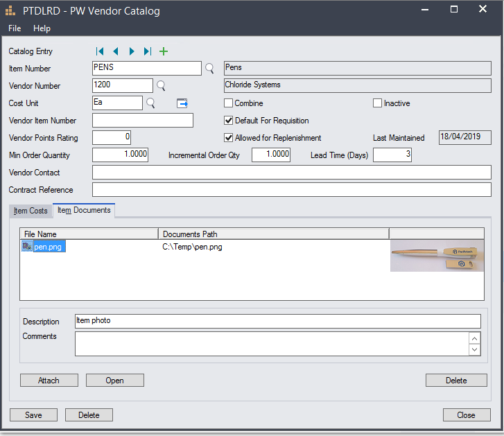Select the pen.png file name
Image resolution: width=504 pixels, height=436 pixels.
coord(48,247)
